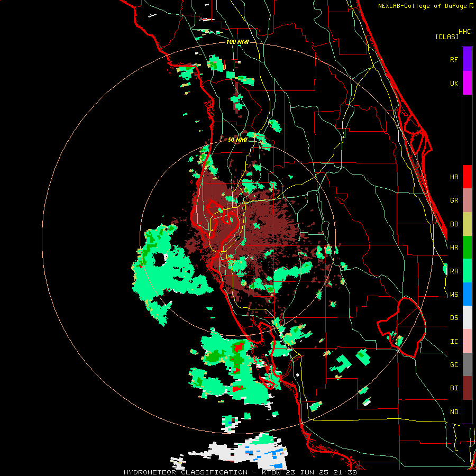Click the "[CLAS]" units label

point(447,36)
